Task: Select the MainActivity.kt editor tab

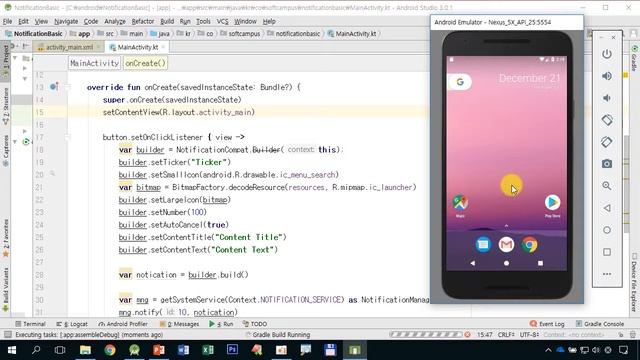Action: point(138,47)
